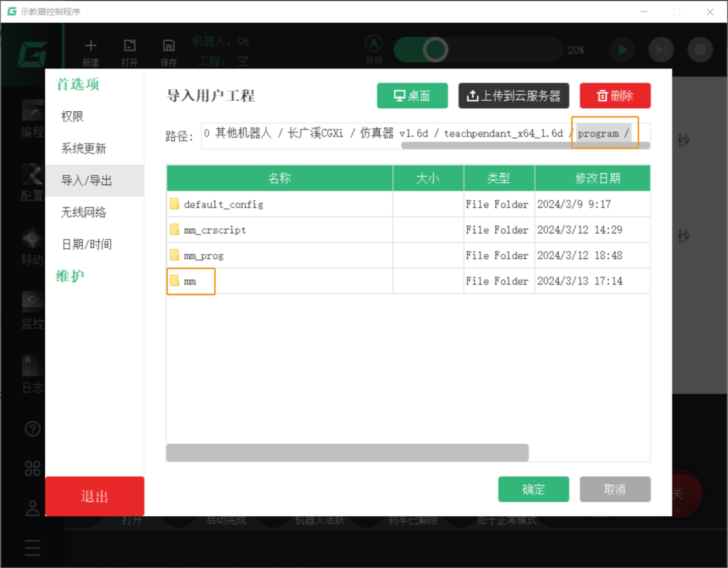Click the horizontal scrollbar under the path
The height and width of the screenshot is (568, 728).
coord(526,146)
